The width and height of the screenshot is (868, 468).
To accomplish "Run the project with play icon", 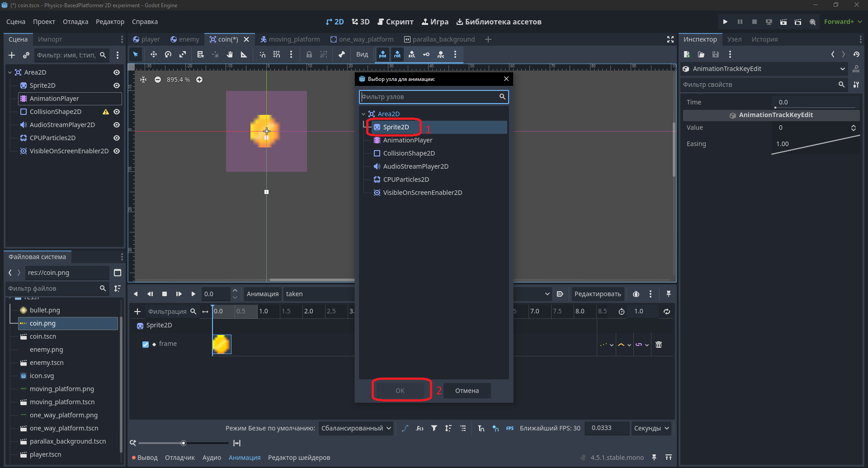I will [725, 22].
